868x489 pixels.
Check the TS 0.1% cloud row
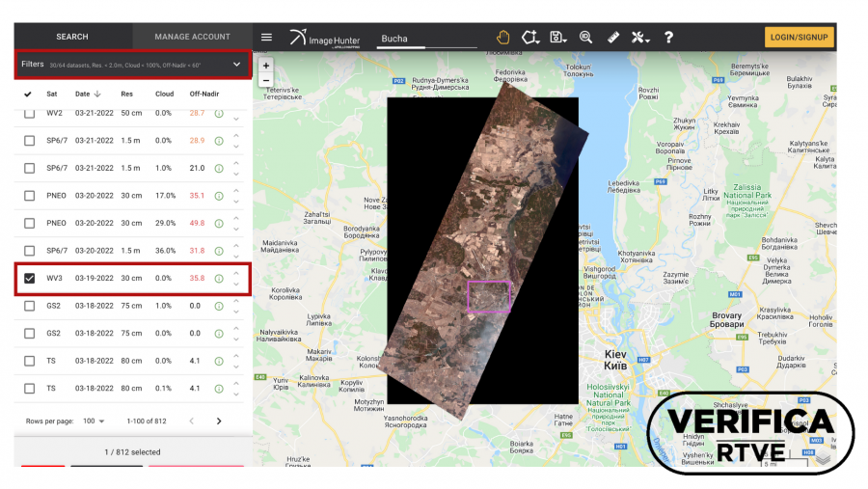[x=29, y=388]
